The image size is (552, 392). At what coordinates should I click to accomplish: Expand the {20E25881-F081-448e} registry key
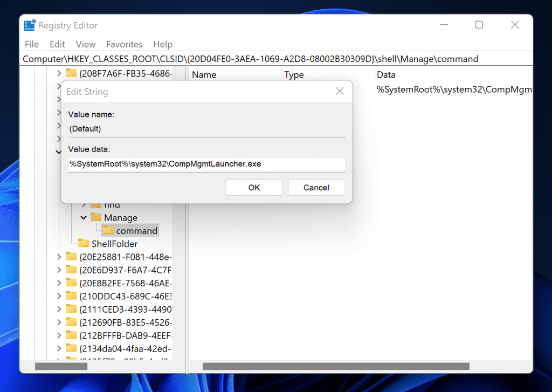[60, 257]
